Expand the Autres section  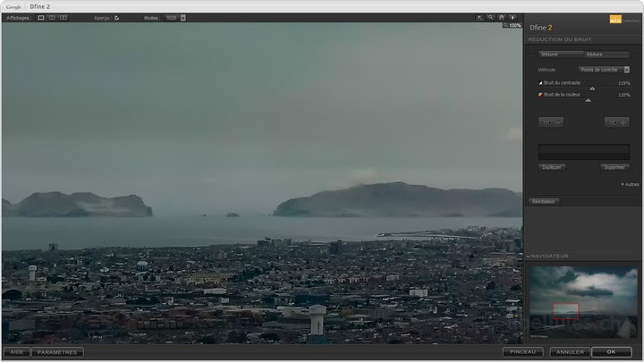click(630, 184)
